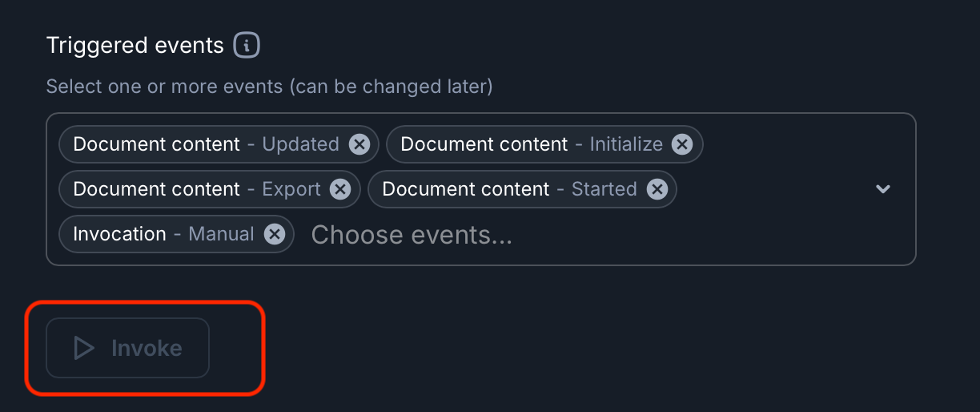Image resolution: width=980 pixels, height=412 pixels.
Task: Expand the events dropdown chevron
Action: click(883, 189)
